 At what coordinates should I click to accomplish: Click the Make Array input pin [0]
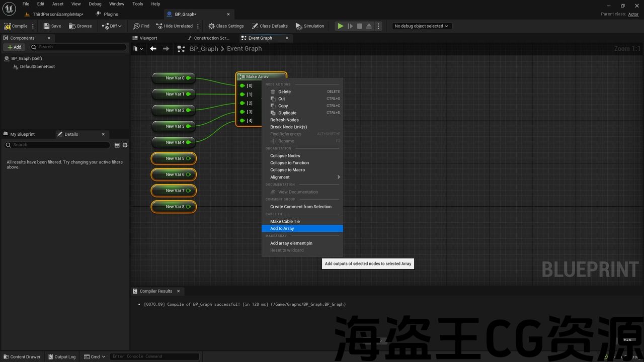242,86
